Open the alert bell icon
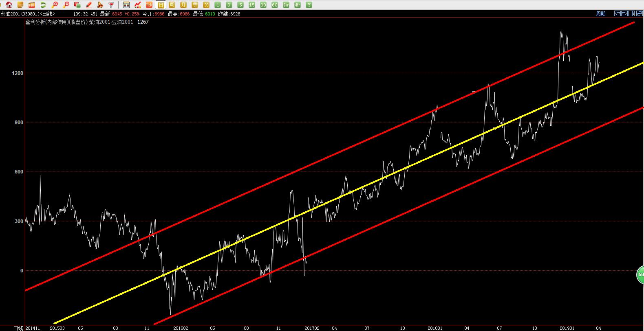The width and height of the screenshot is (644, 331). (x=100, y=5)
